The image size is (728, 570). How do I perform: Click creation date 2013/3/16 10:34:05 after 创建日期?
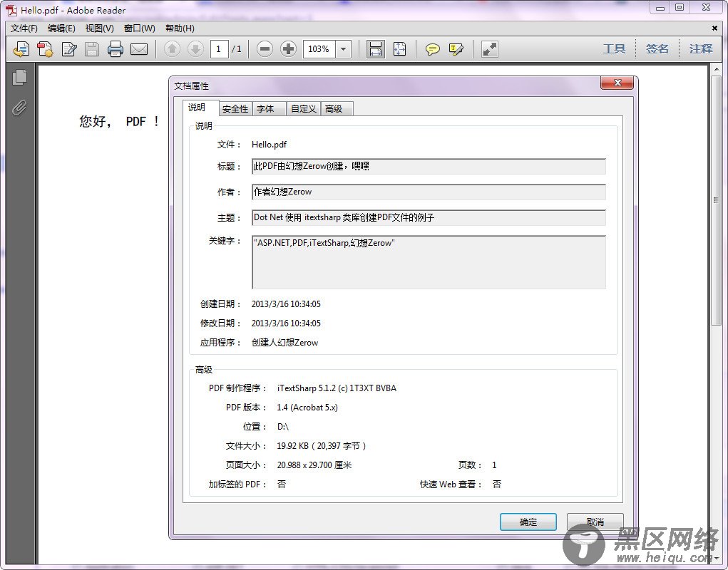[286, 304]
